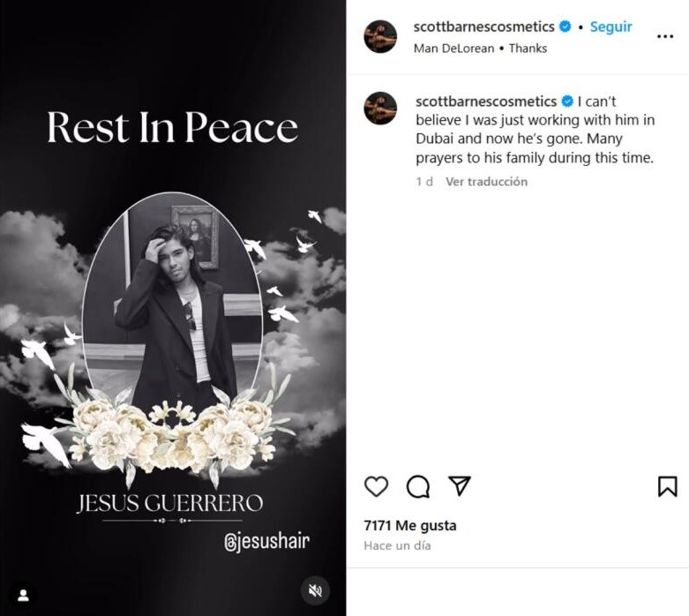Viewport: 689px width, 616px height.
Task: Open scottbarnescosmetics username in header
Action: click(483, 26)
